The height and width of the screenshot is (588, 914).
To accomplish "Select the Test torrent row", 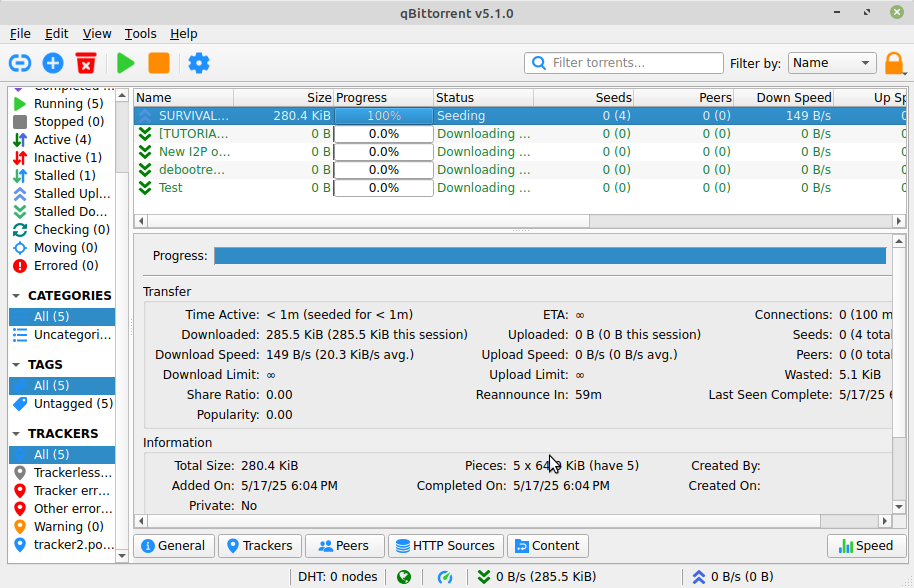I will tap(520, 188).
